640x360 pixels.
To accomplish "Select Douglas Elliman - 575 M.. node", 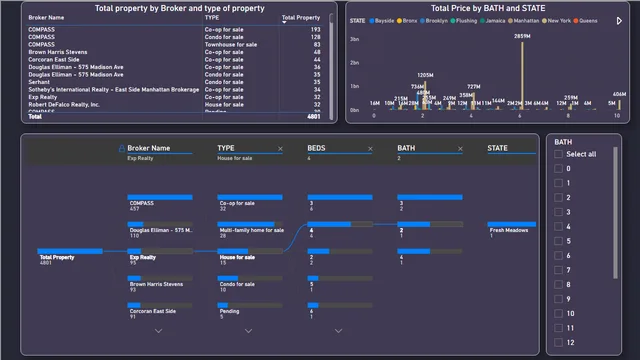I will tap(160, 230).
